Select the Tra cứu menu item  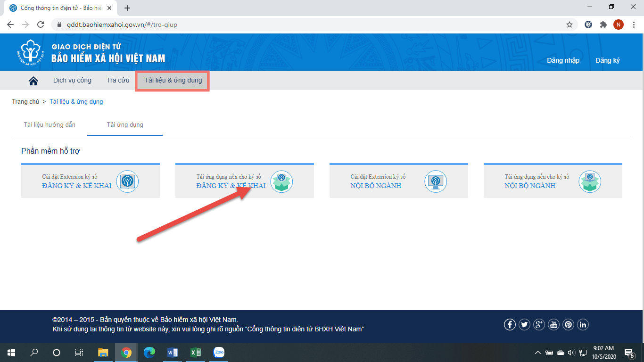pyautogui.click(x=118, y=80)
